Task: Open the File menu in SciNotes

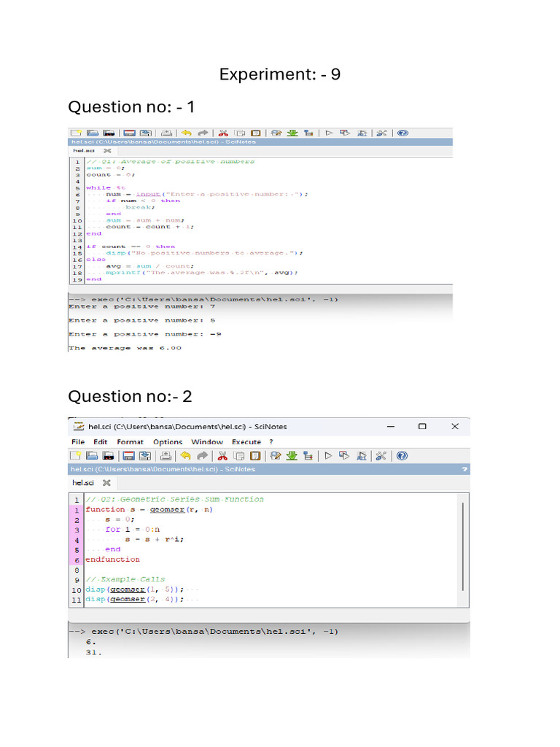Action: tap(78, 441)
